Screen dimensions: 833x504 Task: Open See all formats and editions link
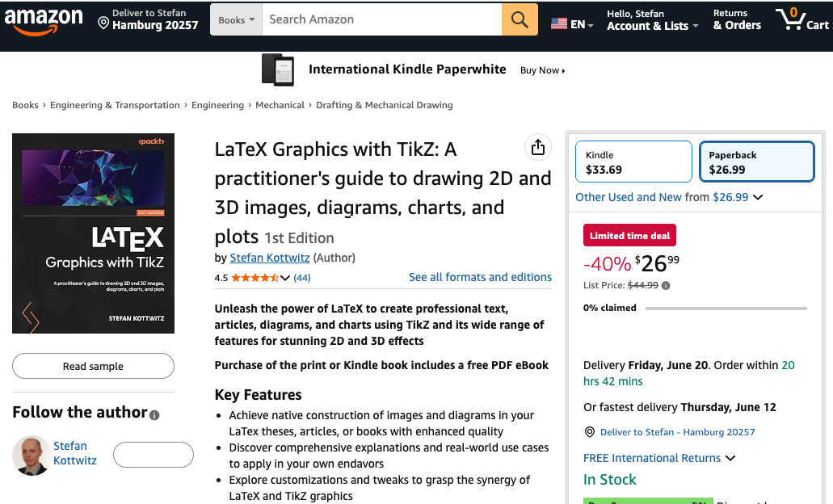coord(480,277)
